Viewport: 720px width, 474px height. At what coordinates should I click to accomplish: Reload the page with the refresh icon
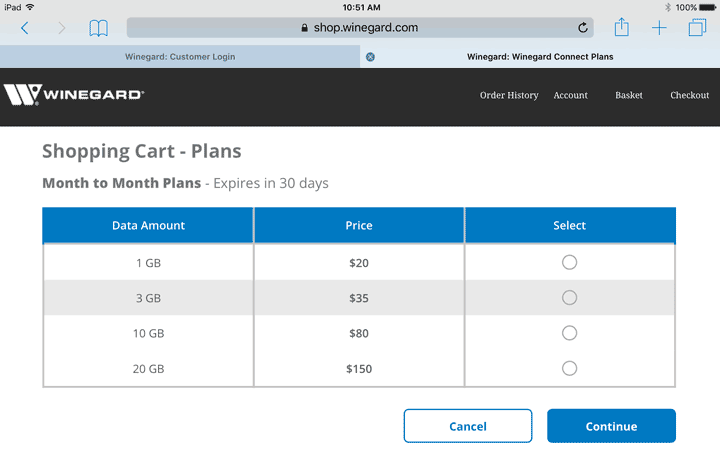(583, 28)
